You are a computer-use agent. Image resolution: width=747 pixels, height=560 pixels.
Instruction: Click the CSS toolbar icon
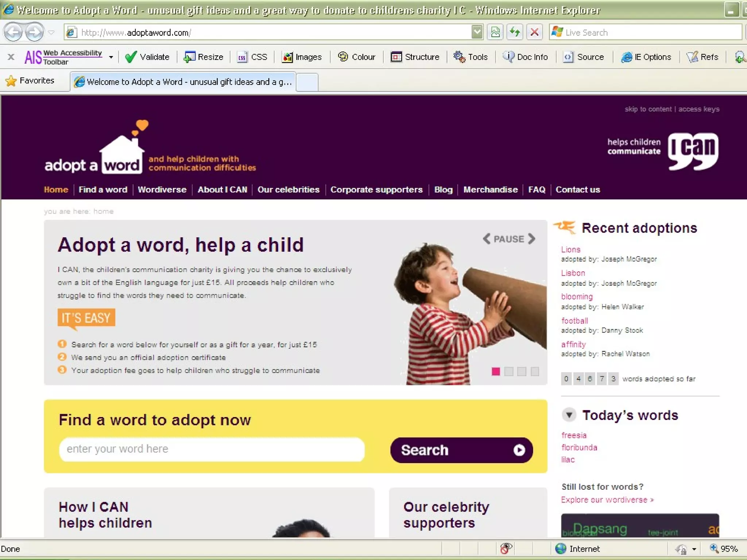coord(242,57)
